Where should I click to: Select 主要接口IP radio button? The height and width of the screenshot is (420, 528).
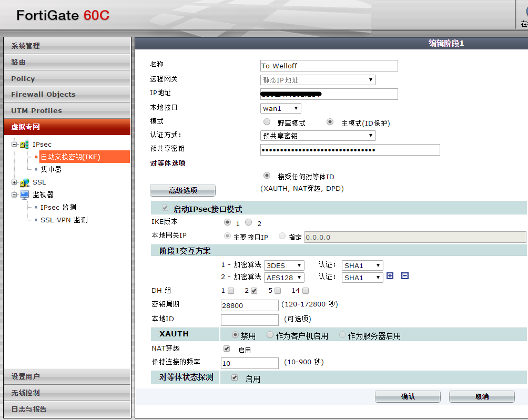228,236
